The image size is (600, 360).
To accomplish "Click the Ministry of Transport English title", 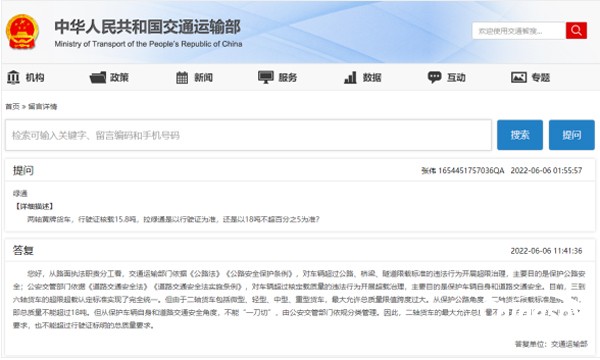I will (x=148, y=44).
